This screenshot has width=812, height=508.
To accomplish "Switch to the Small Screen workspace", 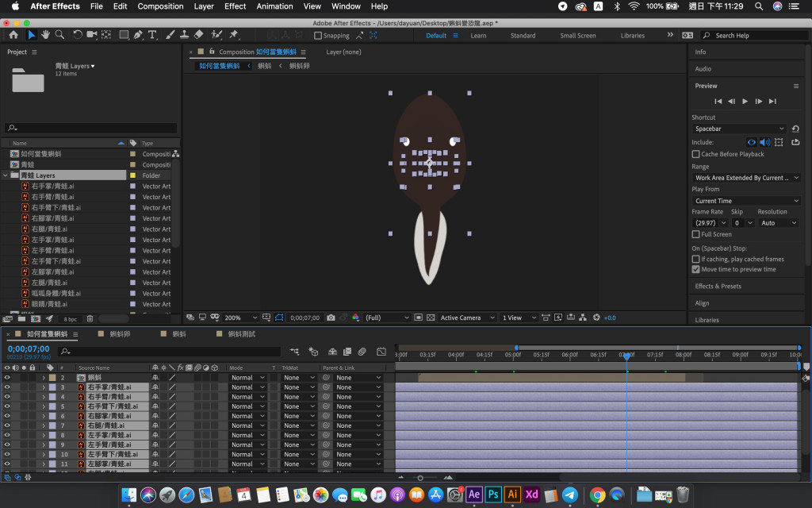I will tap(577, 36).
